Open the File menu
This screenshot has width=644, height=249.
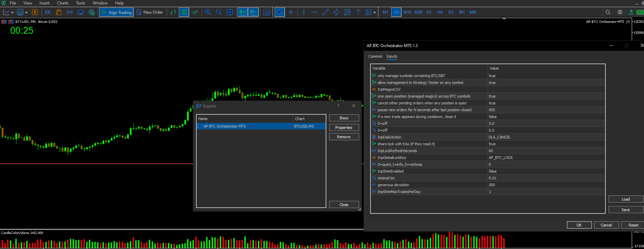pos(13,3)
